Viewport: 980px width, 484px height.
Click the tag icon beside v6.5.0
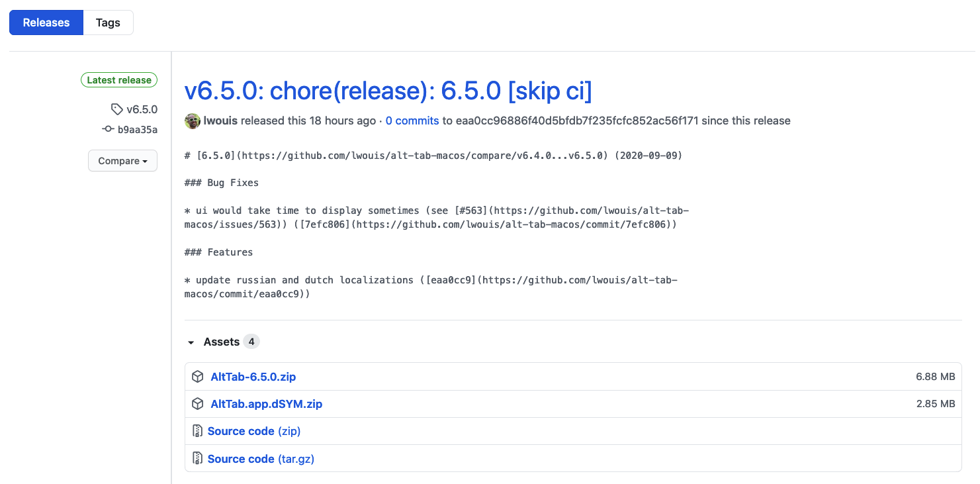click(116, 109)
